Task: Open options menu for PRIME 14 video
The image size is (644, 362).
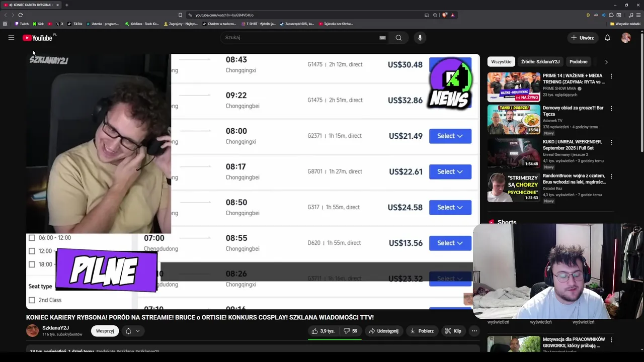Action: (x=611, y=76)
